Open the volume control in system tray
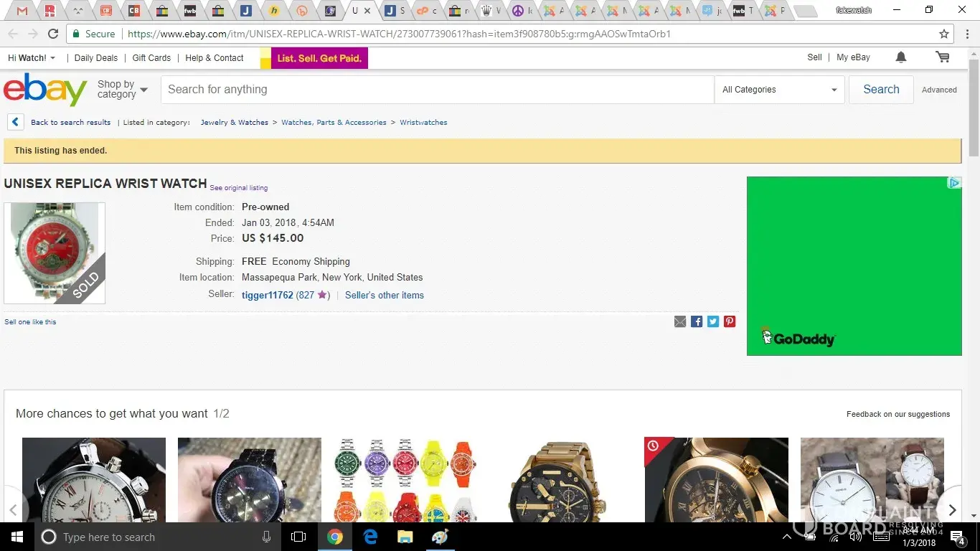The height and width of the screenshot is (551, 980). click(855, 537)
